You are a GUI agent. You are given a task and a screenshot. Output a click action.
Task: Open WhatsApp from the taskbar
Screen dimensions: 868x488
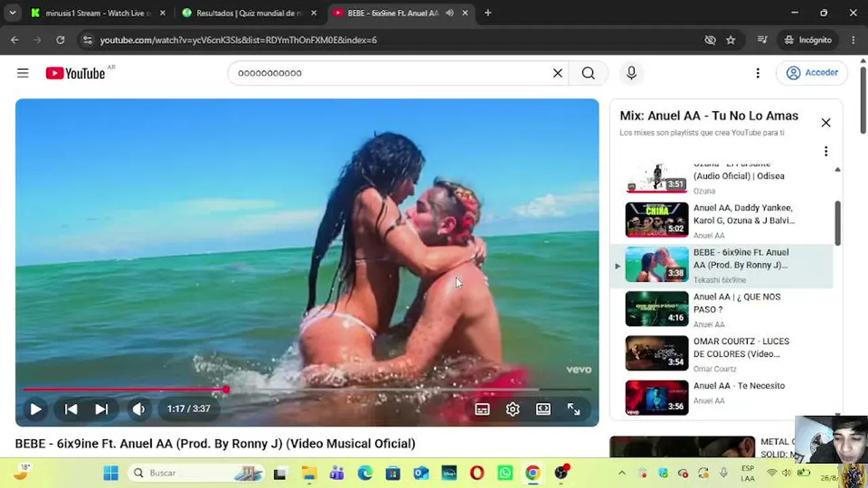505,473
